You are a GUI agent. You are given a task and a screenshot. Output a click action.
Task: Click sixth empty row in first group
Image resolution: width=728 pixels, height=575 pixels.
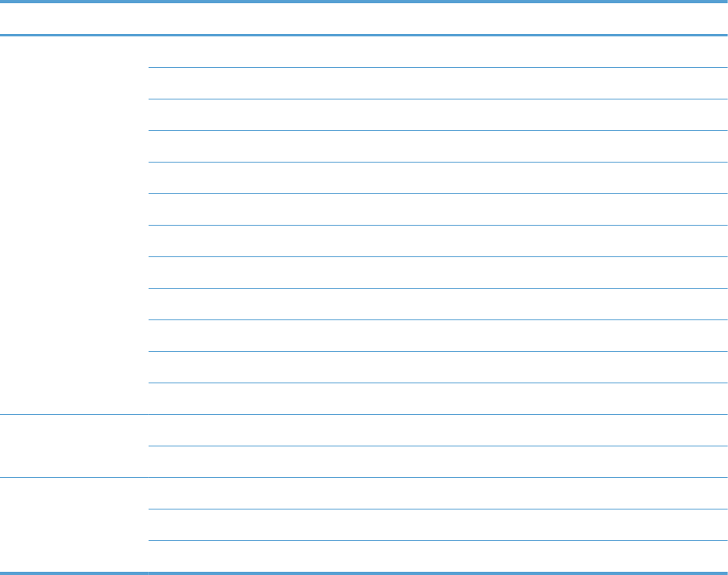click(438, 209)
